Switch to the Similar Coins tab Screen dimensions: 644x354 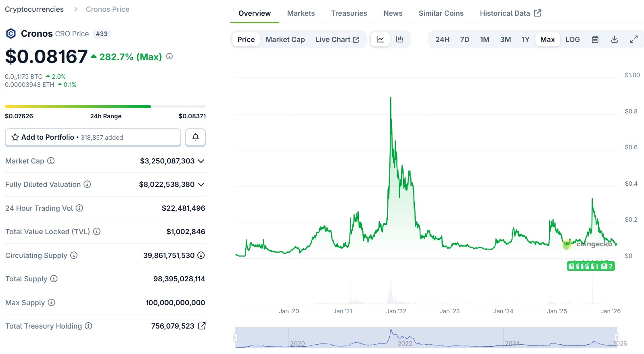pyautogui.click(x=441, y=13)
